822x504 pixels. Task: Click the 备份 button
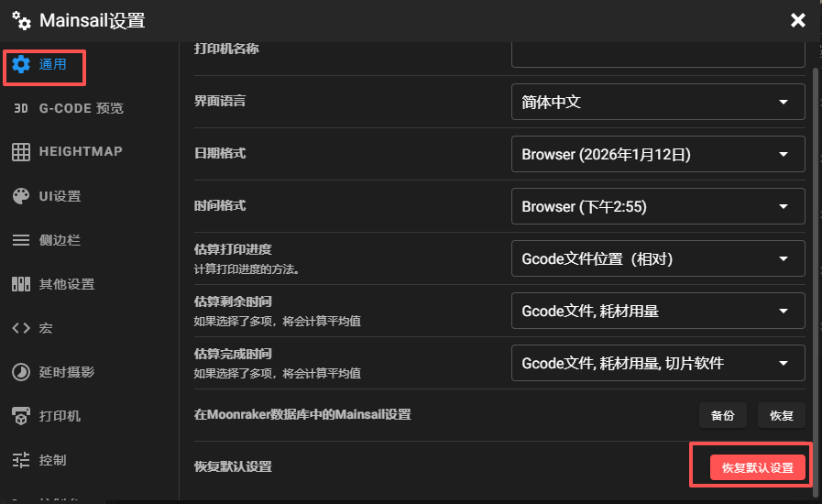(x=722, y=415)
